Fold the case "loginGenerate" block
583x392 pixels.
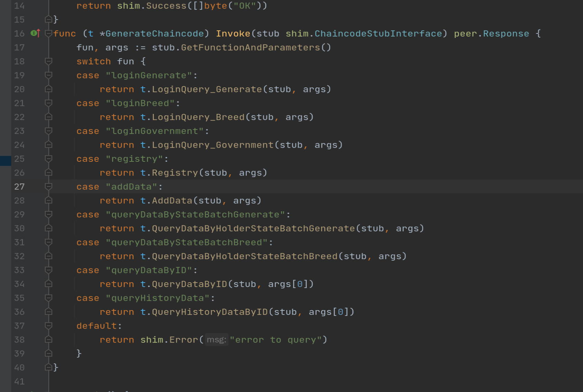(x=49, y=75)
